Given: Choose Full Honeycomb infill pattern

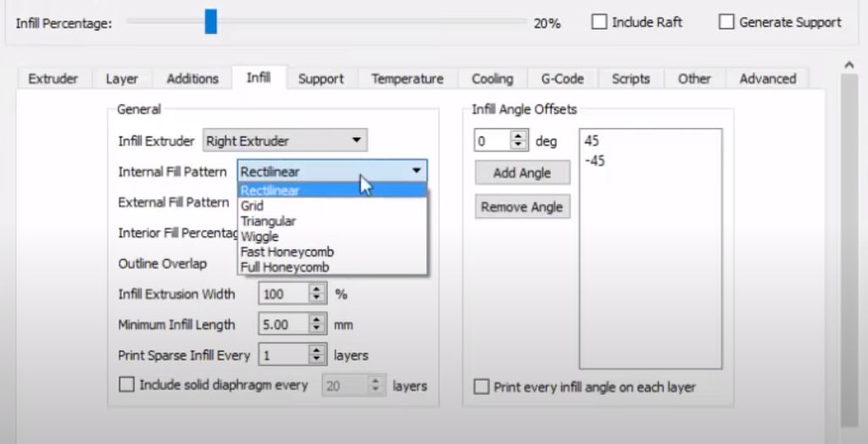Looking at the screenshot, I should click(x=285, y=268).
